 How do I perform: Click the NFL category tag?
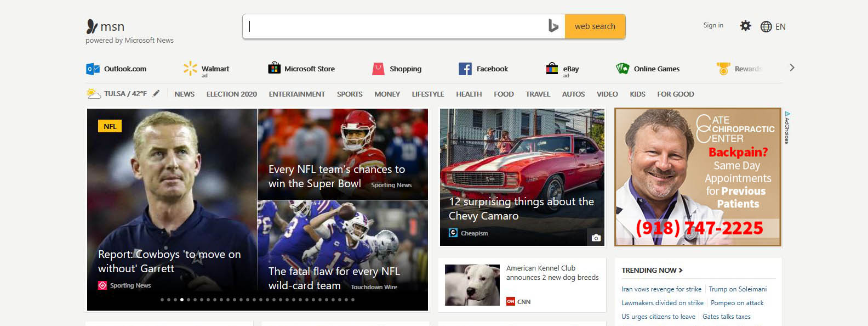pyautogui.click(x=110, y=126)
